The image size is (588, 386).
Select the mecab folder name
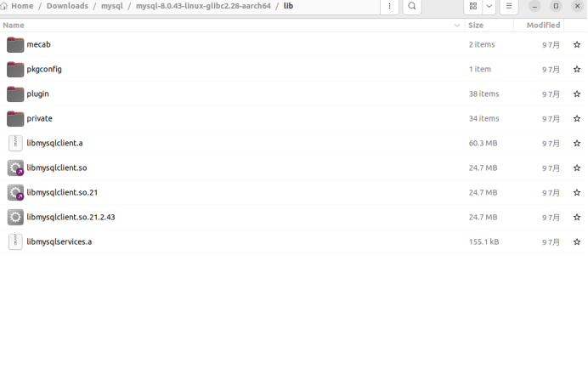tap(38, 45)
